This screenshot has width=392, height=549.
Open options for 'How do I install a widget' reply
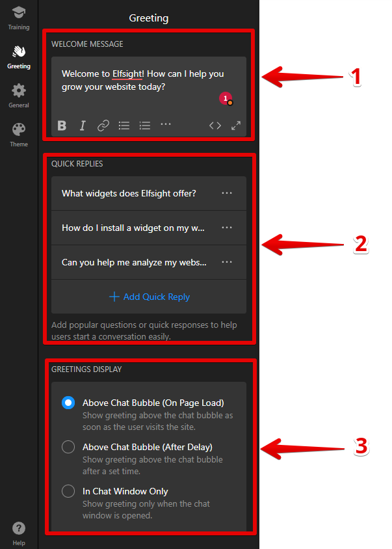(227, 228)
